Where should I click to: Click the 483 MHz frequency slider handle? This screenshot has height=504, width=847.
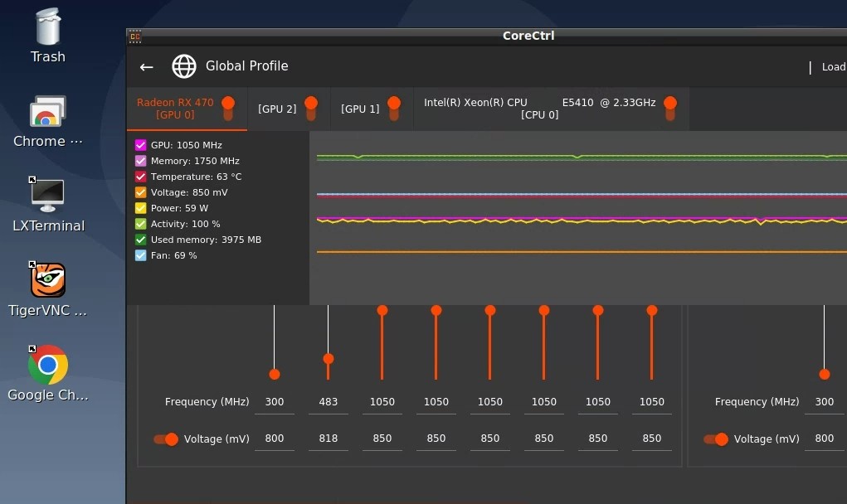coord(328,359)
